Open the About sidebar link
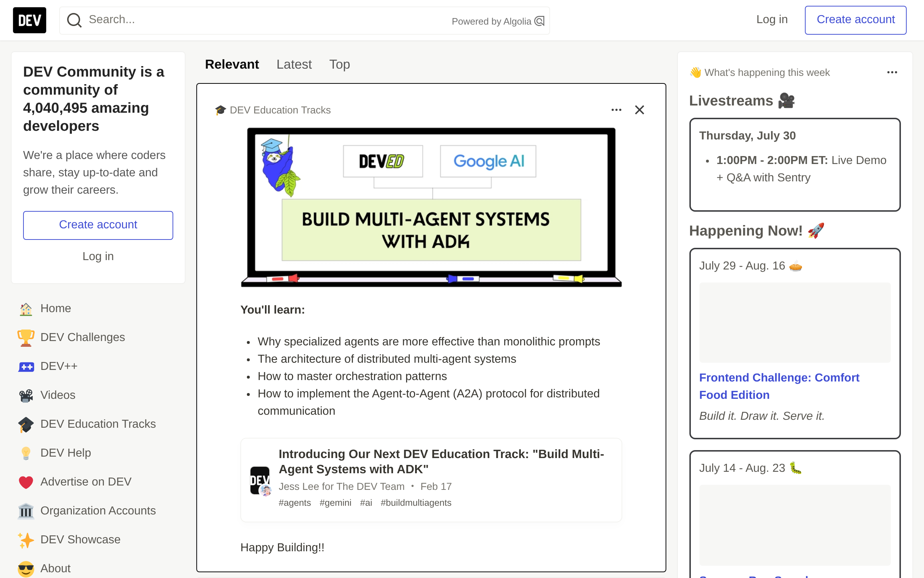 [98, 569]
